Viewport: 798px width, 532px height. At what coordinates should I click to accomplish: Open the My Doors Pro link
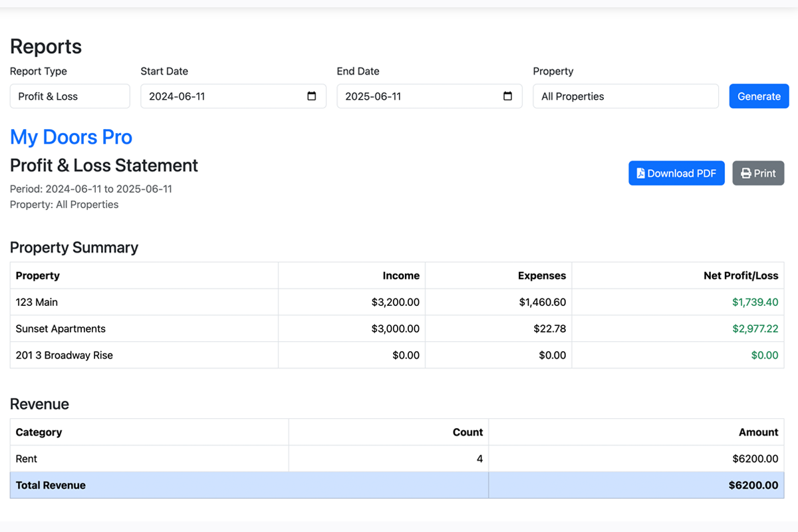point(70,137)
